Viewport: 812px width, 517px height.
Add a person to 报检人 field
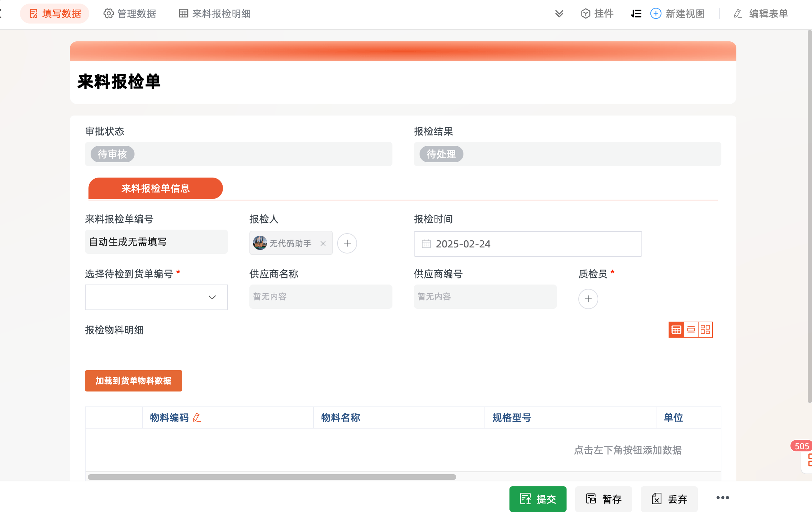[x=347, y=243]
